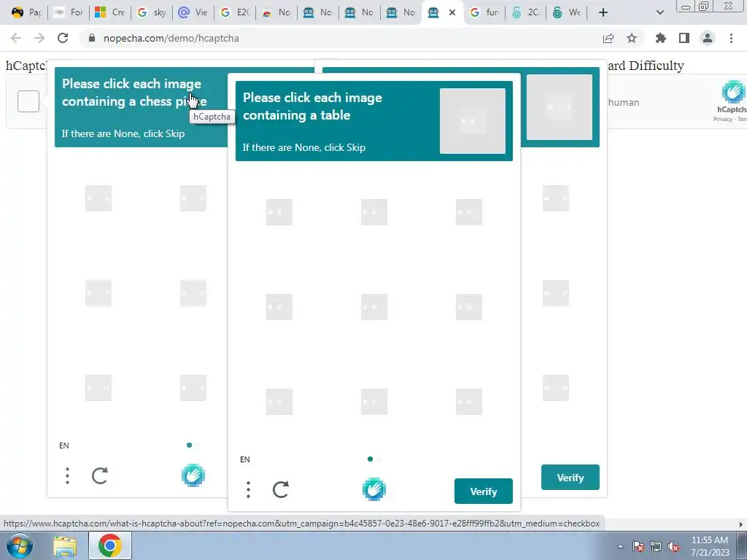Image resolution: width=747 pixels, height=560 pixels.
Task: Click the browser forward arrow
Action: point(39,38)
